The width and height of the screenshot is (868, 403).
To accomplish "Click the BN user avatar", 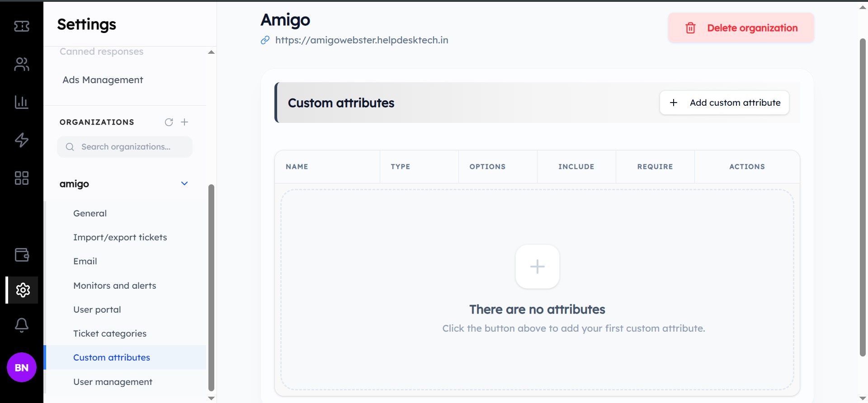I will 21,367.
